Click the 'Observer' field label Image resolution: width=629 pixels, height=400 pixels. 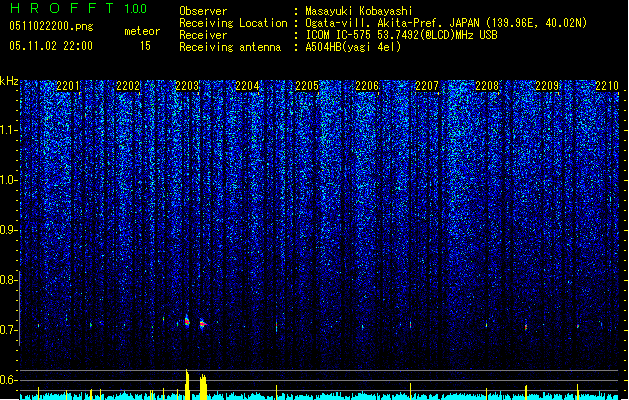203,11
